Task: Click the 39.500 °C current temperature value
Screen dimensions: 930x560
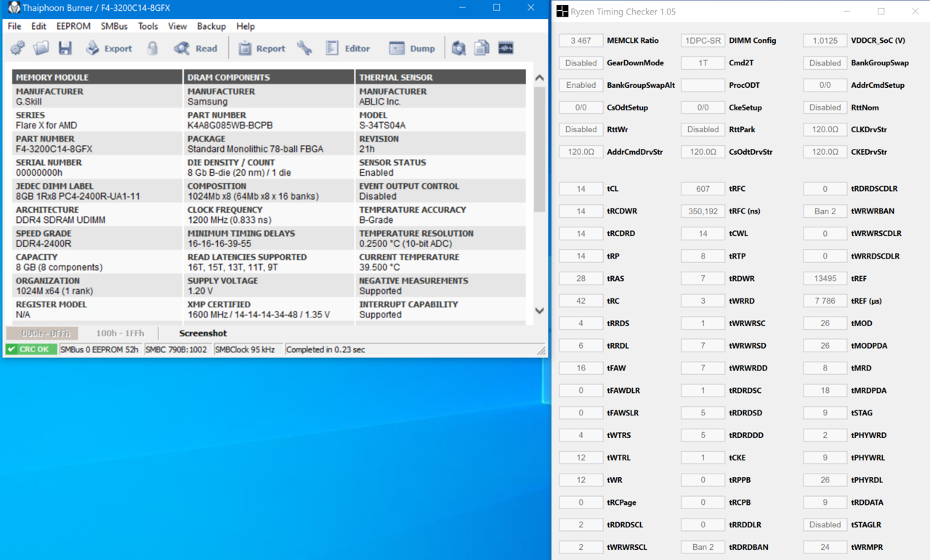Action: pyautogui.click(x=379, y=267)
